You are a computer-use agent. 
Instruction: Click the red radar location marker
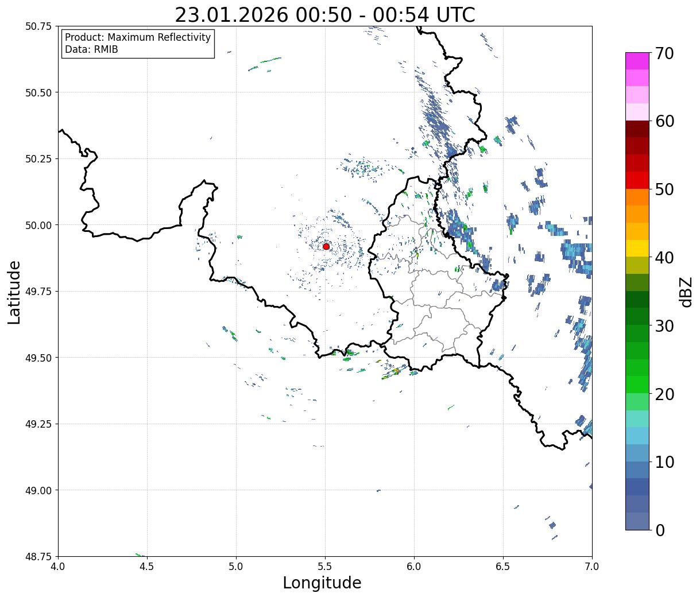tap(326, 246)
